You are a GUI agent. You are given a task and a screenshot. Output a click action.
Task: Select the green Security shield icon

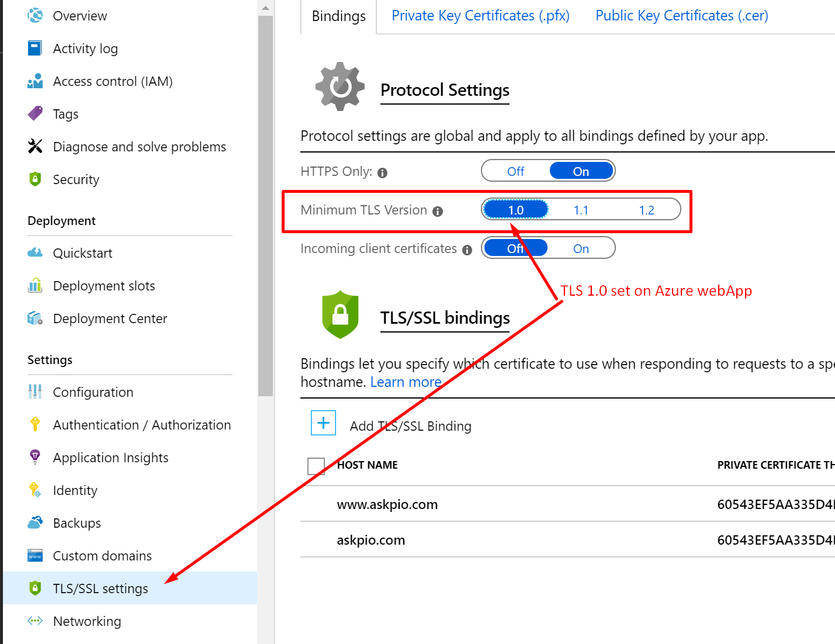tap(35, 179)
